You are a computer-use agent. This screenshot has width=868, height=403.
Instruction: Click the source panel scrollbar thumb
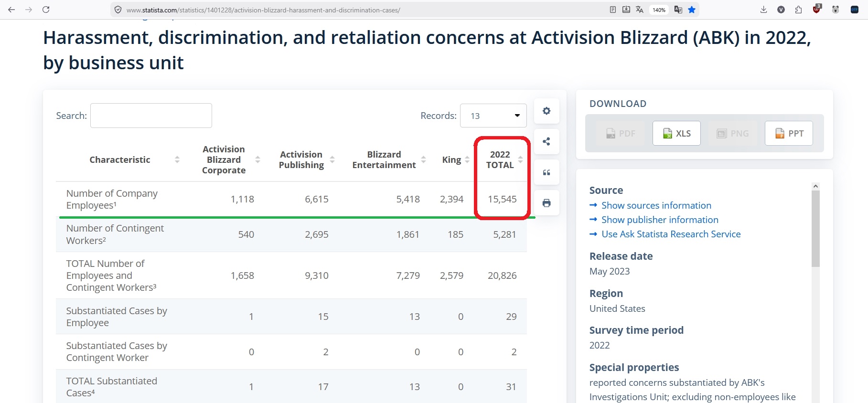[x=815, y=228]
